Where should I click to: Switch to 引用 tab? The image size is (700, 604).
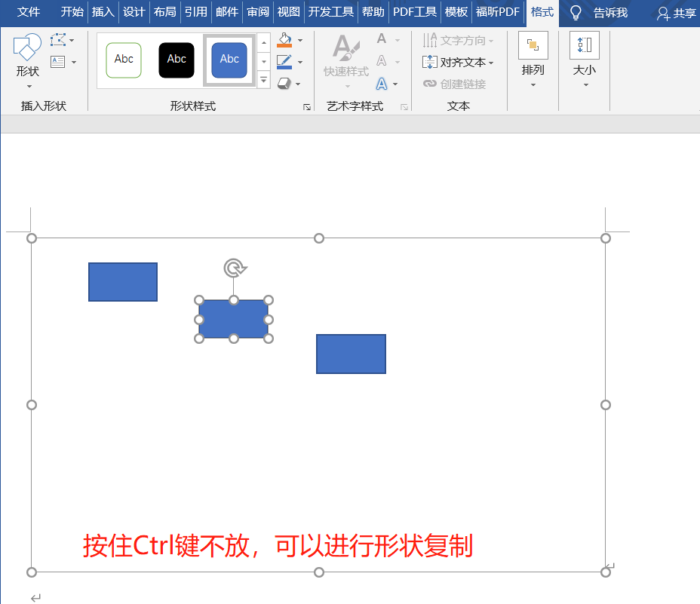tap(196, 11)
